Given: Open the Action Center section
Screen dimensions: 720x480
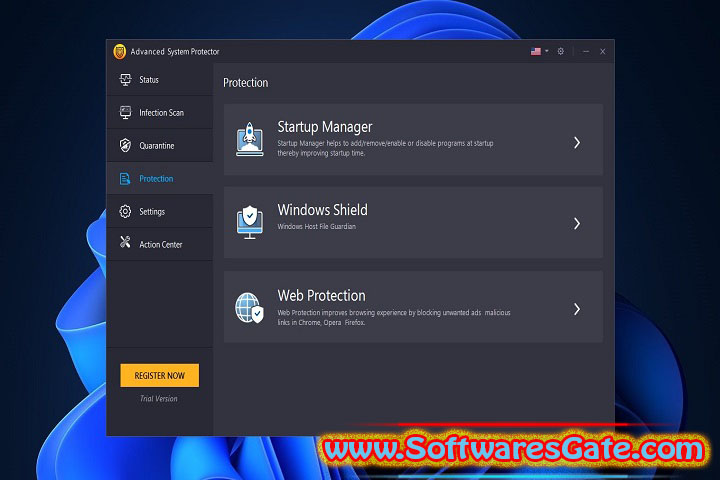Looking at the screenshot, I should click(159, 244).
